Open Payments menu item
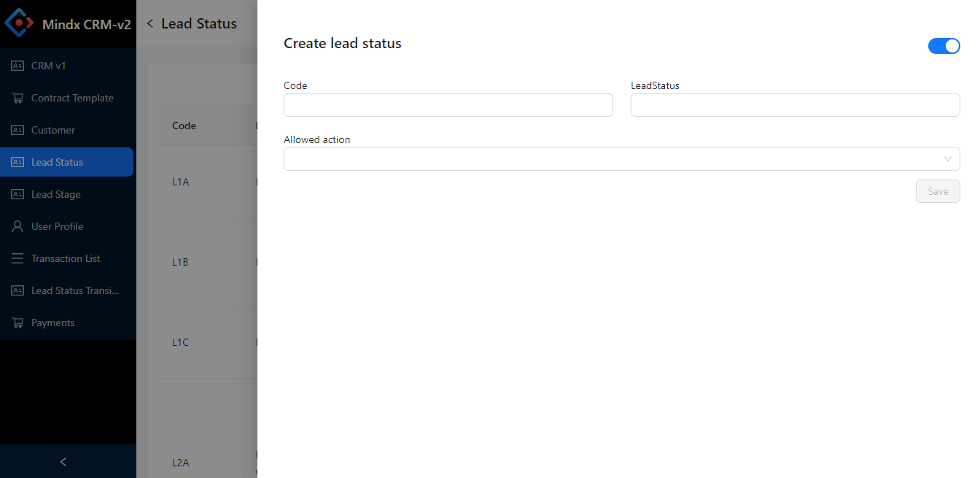Image resolution: width=980 pixels, height=478 pixels. point(66,323)
